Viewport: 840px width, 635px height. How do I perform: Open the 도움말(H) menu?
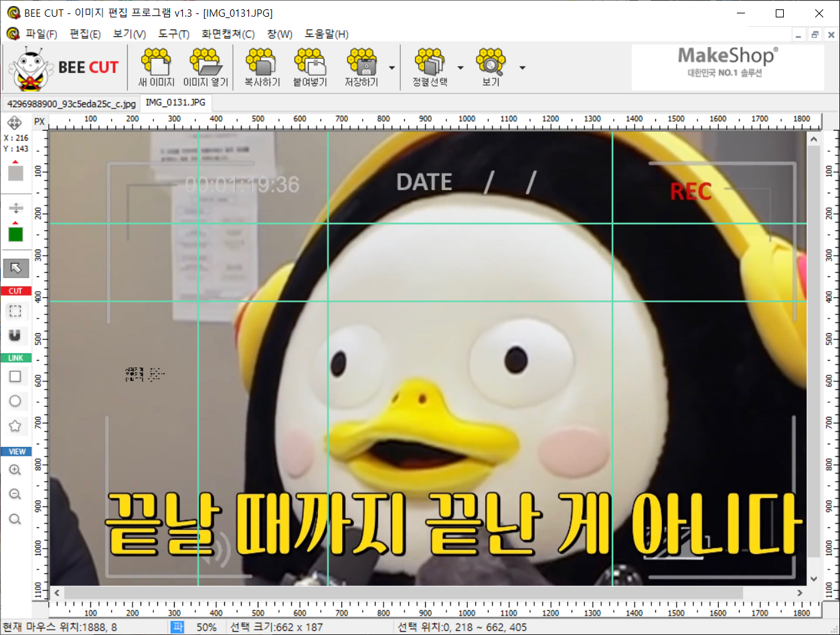(327, 33)
